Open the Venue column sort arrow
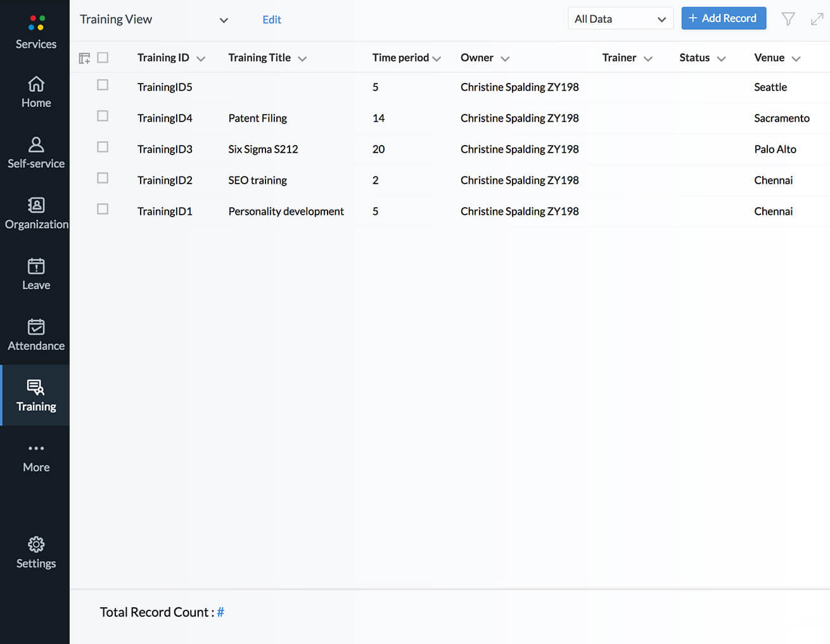830x644 pixels. pyautogui.click(x=796, y=58)
